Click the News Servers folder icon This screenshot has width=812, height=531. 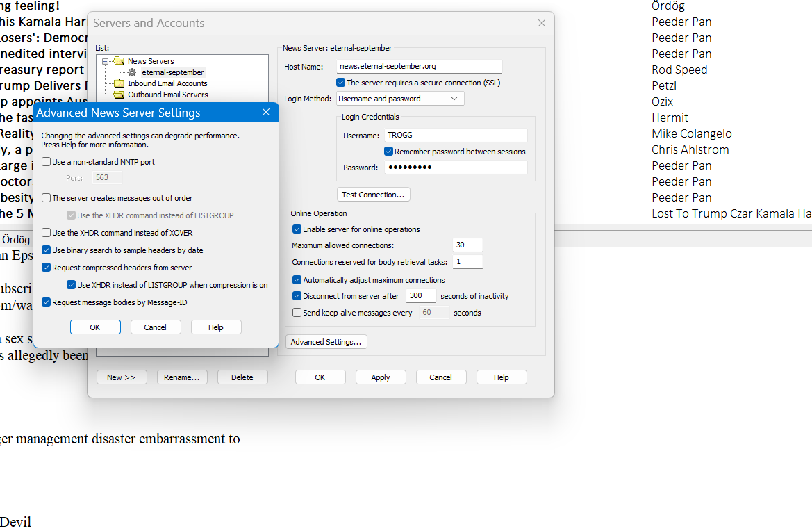tap(119, 61)
